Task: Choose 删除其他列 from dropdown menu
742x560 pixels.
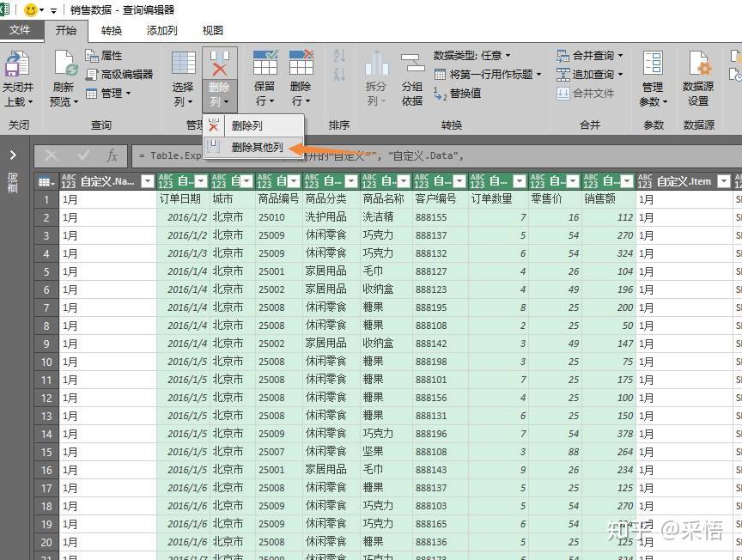Action: [252, 147]
